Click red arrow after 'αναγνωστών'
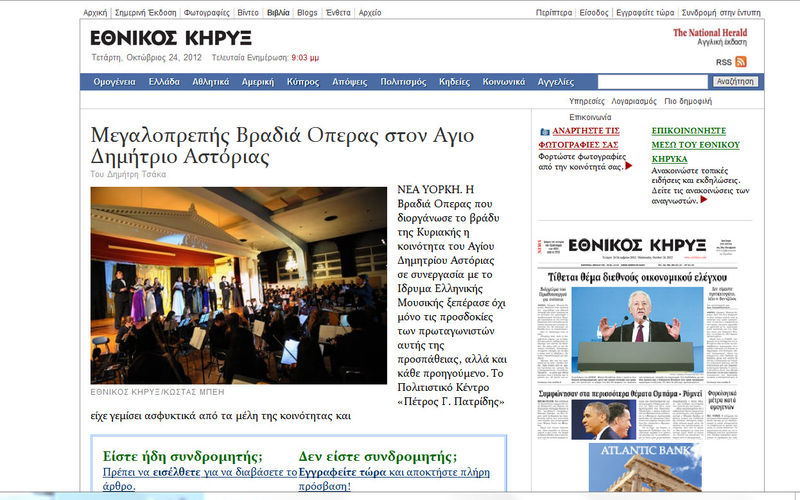Viewport: 800px width, 500px height. coord(704,199)
